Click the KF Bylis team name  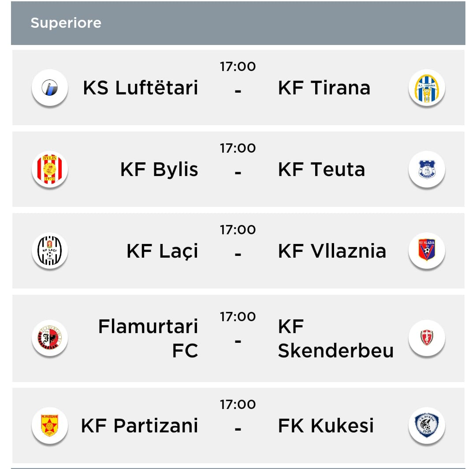(x=159, y=169)
